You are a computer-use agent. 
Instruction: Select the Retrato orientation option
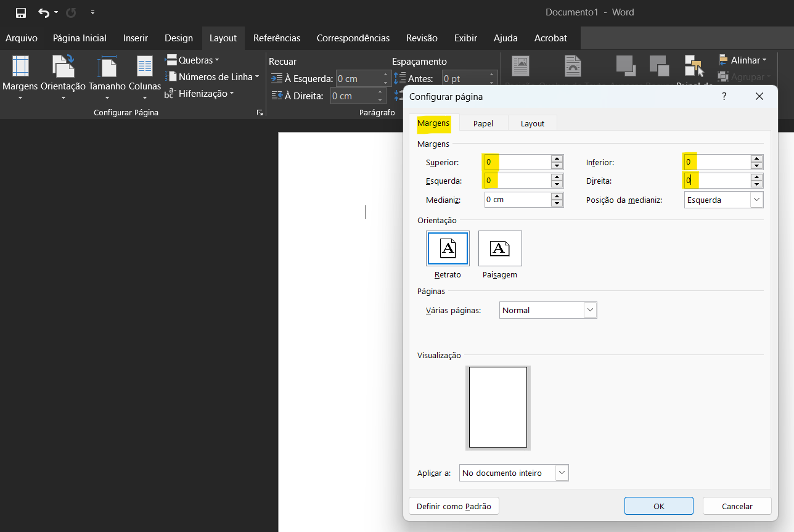tap(448, 248)
